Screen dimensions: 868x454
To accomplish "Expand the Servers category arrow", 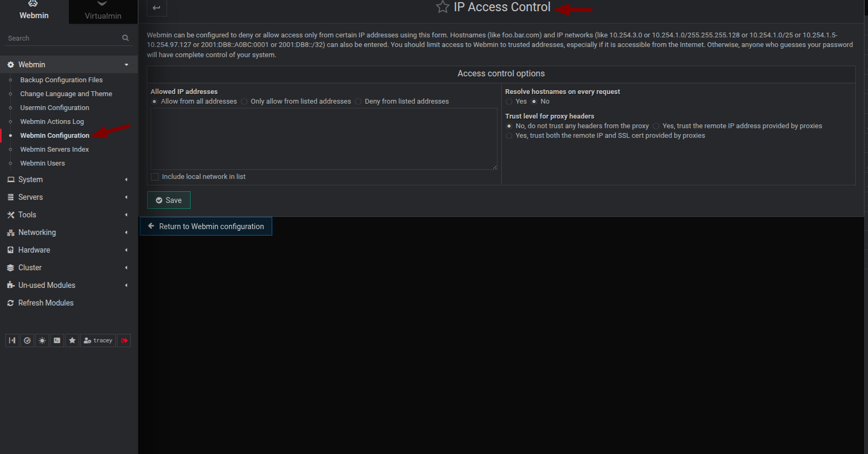I will pos(127,197).
